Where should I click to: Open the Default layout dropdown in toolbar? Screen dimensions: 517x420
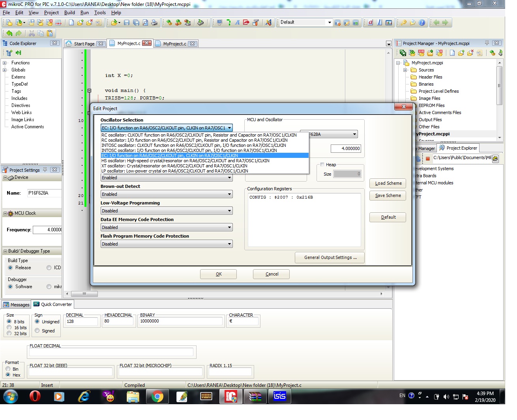(x=330, y=22)
